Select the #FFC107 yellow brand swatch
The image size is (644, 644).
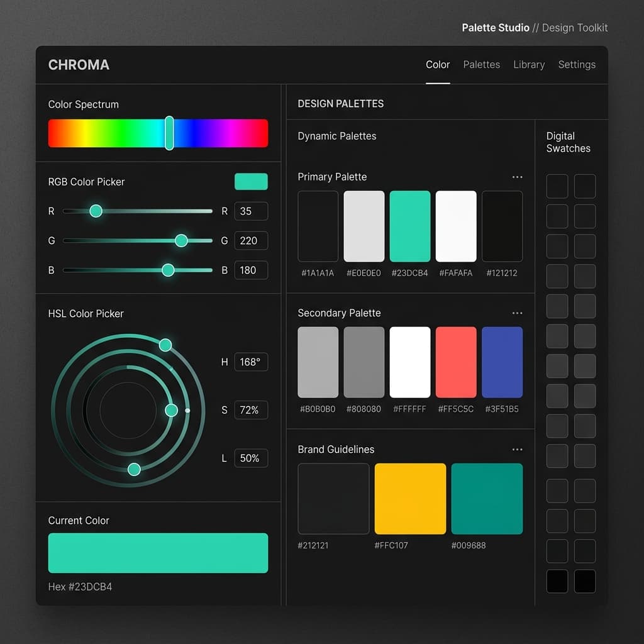click(410, 499)
